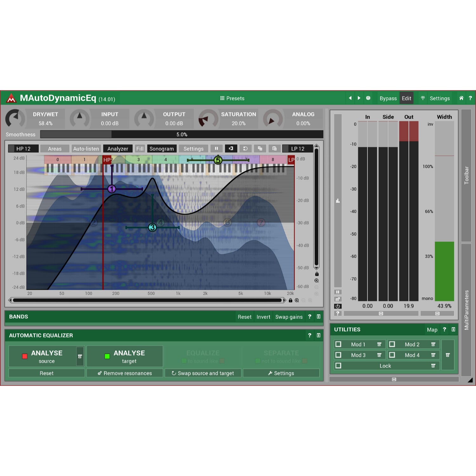Go to the previous preset with the left arrow
The height and width of the screenshot is (476, 476).
(350, 98)
